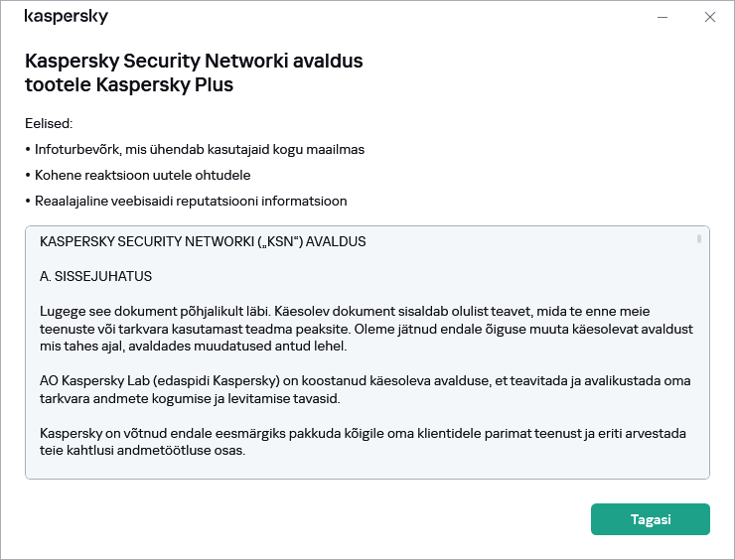Image resolution: width=735 pixels, height=560 pixels.
Task: Click the 'tootele Kaspersky Plus' heading line
Action: pyautogui.click(x=128, y=85)
